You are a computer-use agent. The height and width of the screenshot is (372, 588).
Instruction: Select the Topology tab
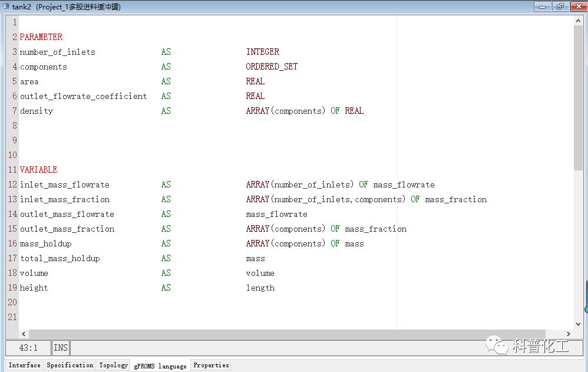pyautogui.click(x=113, y=366)
